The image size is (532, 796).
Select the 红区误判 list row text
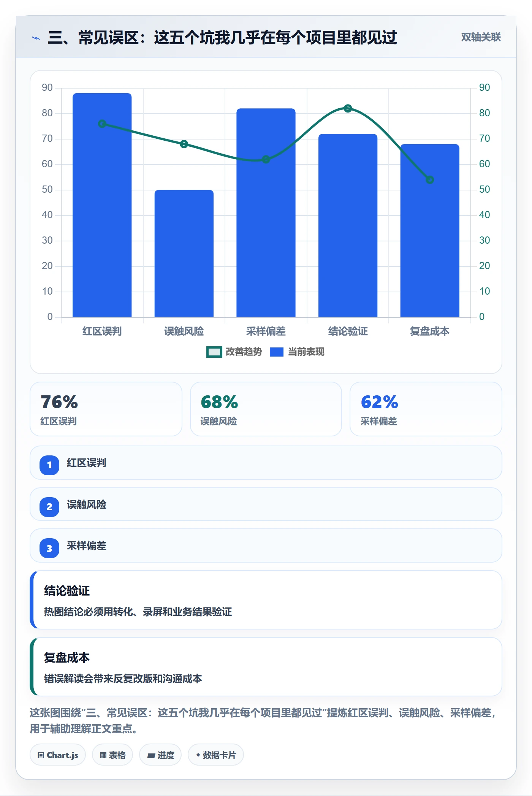86,463
